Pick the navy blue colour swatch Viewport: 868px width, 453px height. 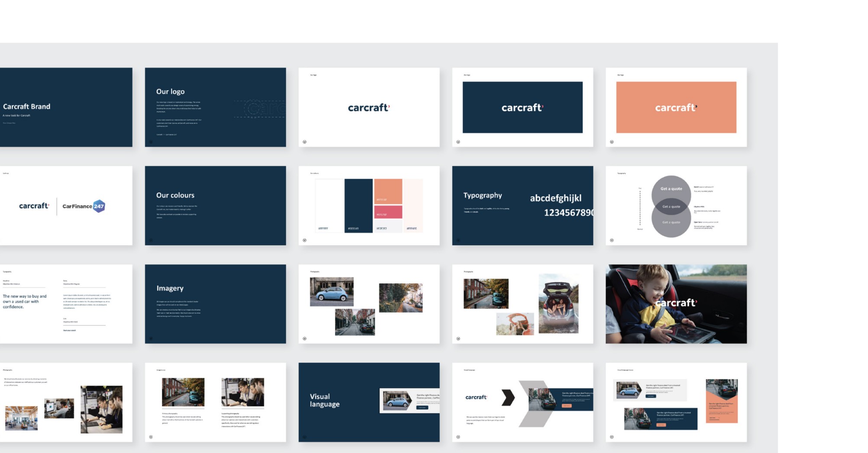[359, 206]
